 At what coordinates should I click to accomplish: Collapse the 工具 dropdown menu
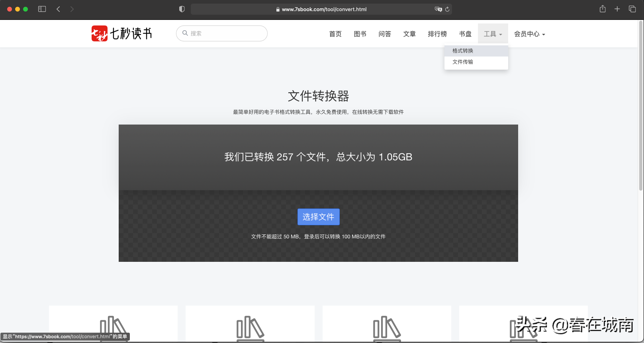point(493,34)
